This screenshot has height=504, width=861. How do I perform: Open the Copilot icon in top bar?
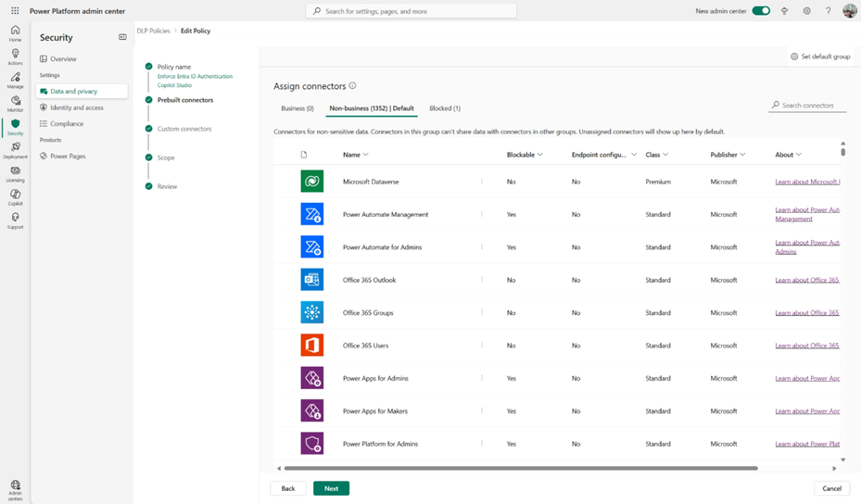pos(784,11)
